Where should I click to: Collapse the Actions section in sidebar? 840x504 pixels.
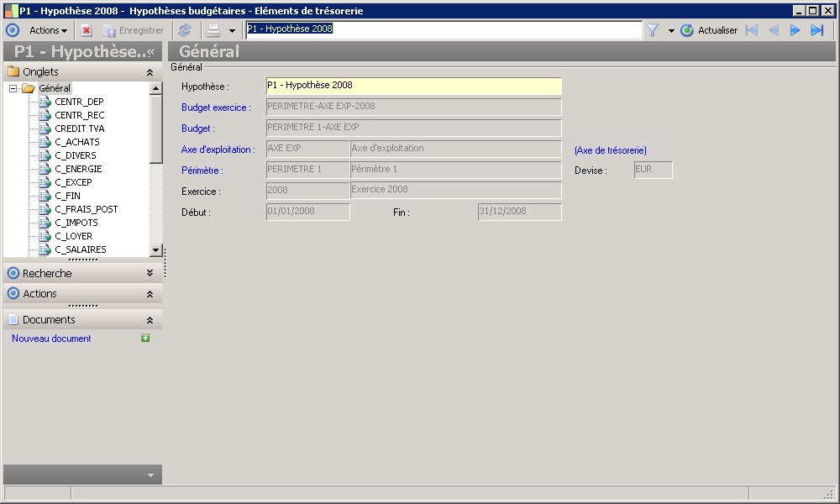[150, 294]
